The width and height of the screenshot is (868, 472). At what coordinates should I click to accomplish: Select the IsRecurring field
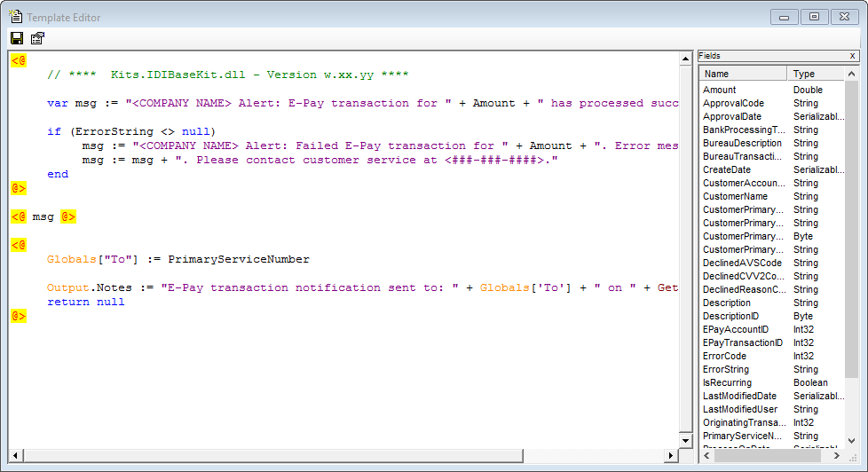772,382
